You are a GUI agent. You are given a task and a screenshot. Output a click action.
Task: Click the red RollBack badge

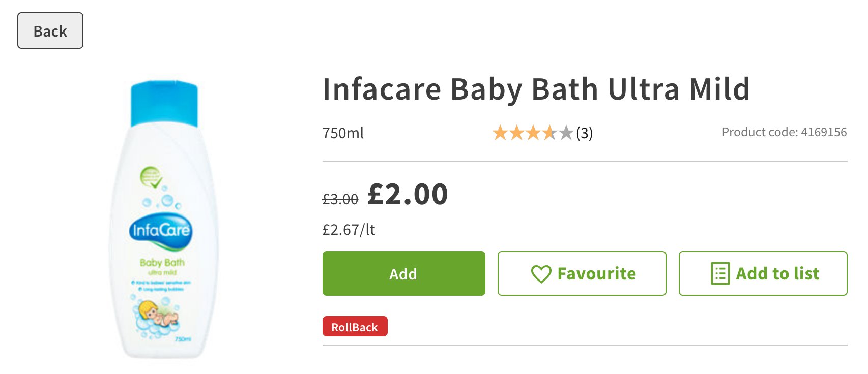[x=355, y=327]
